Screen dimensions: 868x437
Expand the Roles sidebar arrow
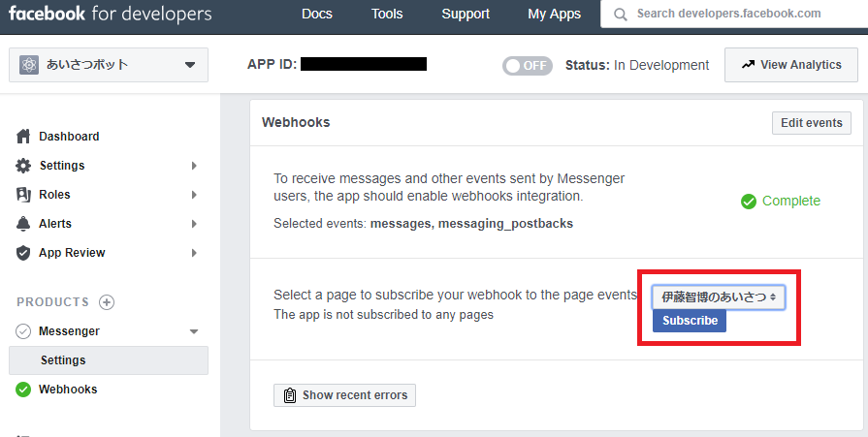click(194, 195)
